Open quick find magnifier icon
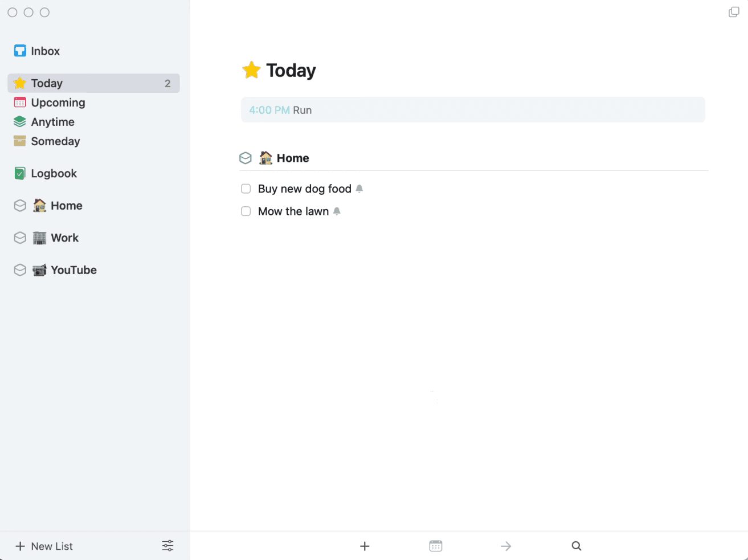The height and width of the screenshot is (560, 748). tap(577, 546)
